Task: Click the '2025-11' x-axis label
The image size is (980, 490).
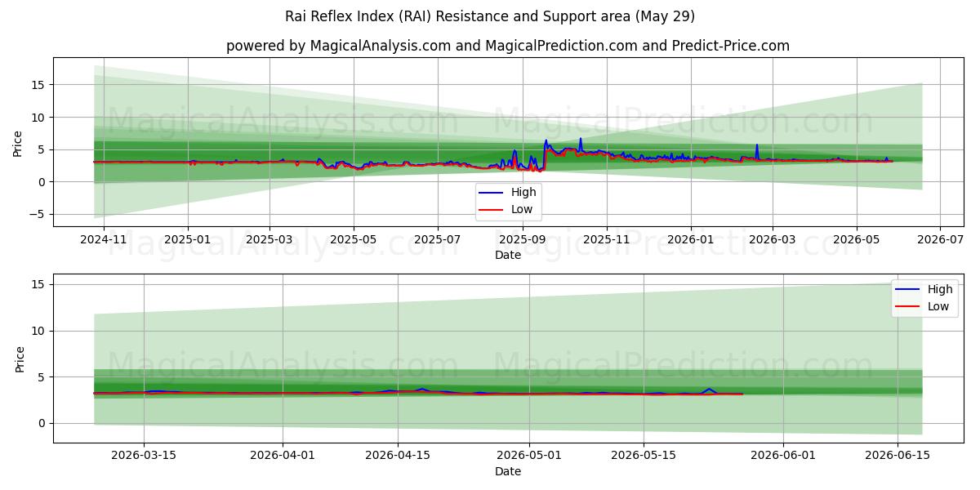Action: click(607, 241)
